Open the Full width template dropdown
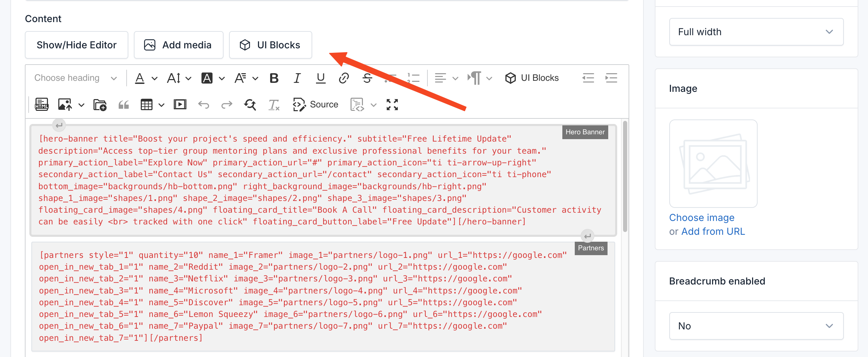The image size is (868, 357). 756,32
